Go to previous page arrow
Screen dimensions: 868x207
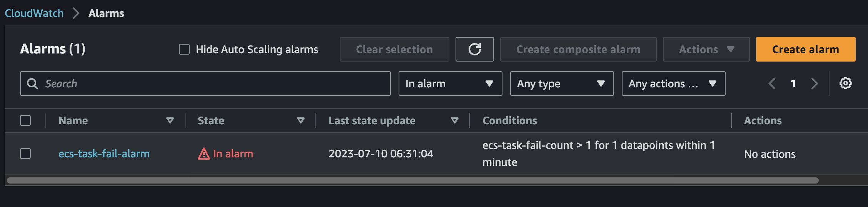[x=772, y=83]
